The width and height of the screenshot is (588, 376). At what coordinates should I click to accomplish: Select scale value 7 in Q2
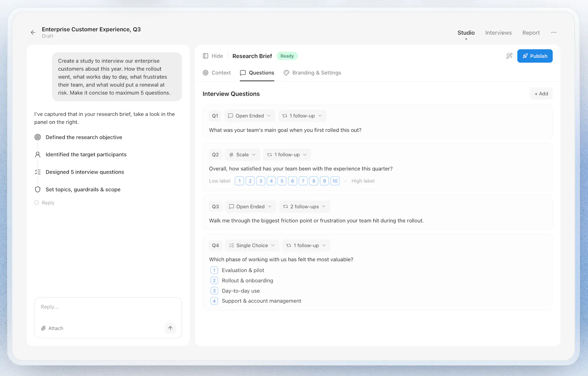(x=303, y=181)
